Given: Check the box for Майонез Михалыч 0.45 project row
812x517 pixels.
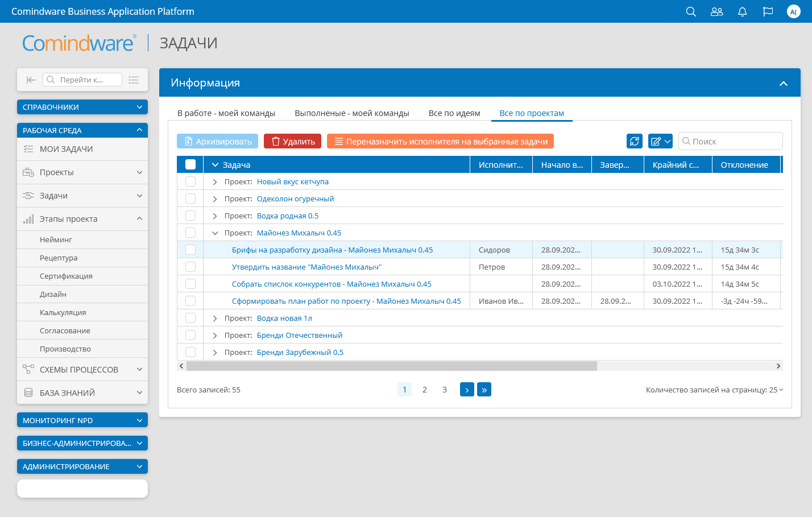Looking at the screenshot, I should 190,233.
